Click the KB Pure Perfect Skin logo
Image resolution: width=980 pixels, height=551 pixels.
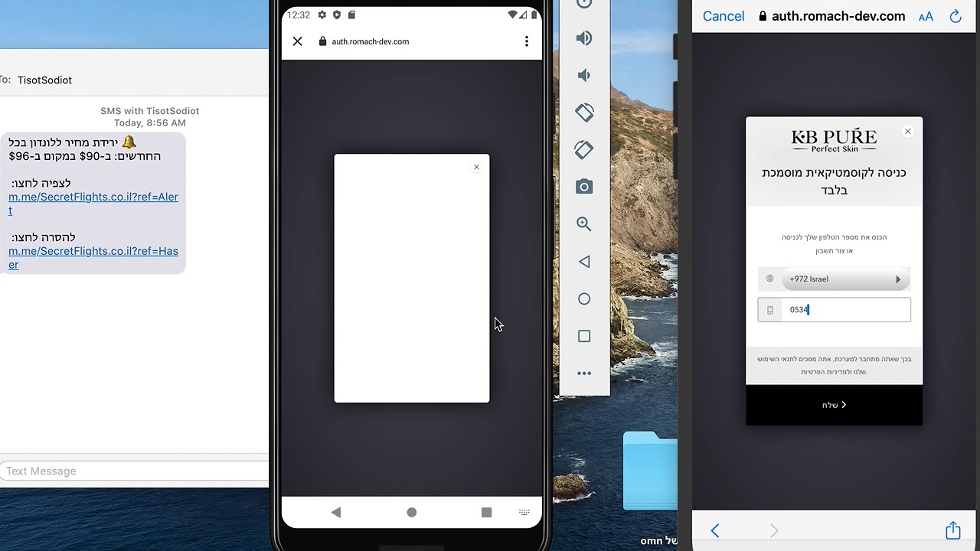(834, 141)
